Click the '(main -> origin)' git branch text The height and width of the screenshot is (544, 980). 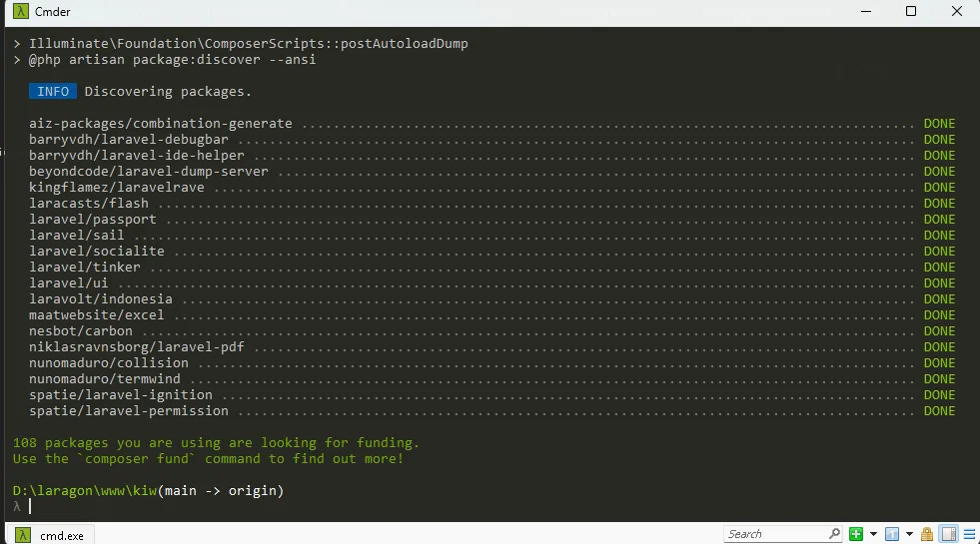point(221,491)
